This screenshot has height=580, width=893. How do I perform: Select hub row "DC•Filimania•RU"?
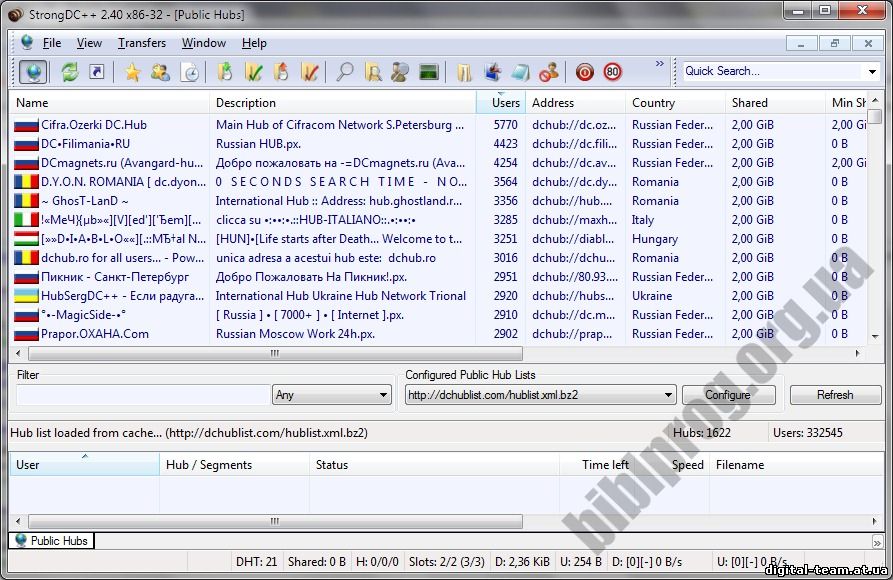(x=439, y=144)
